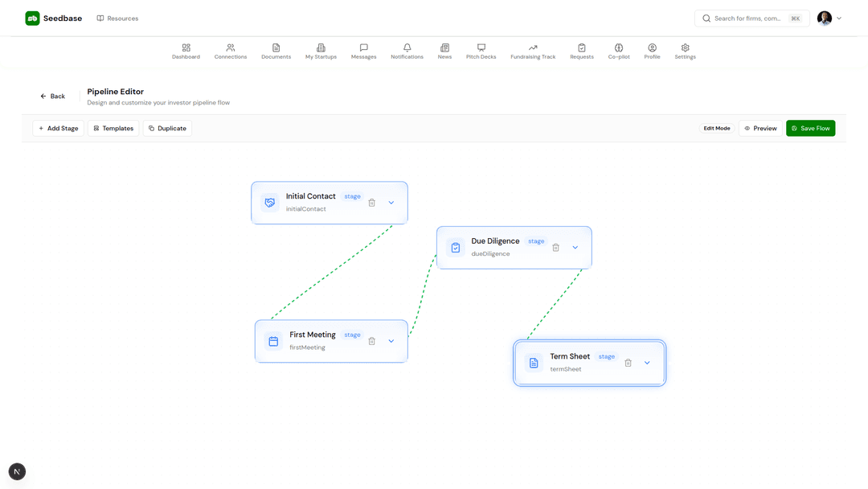
Task: Open the Co-pilot icon
Action: click(619, 48)
